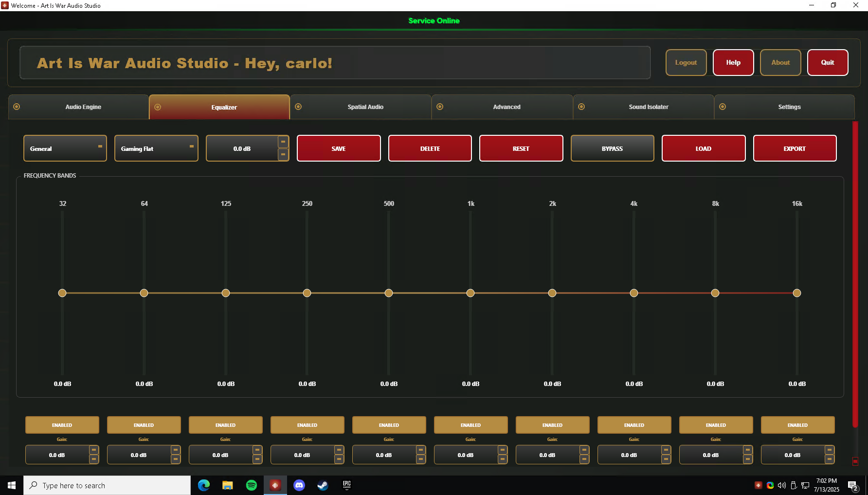This screenshot has height=495, width=868.
Task: Increase the master preamp 0.0 dB value
Action: click(x=283, y=142)
